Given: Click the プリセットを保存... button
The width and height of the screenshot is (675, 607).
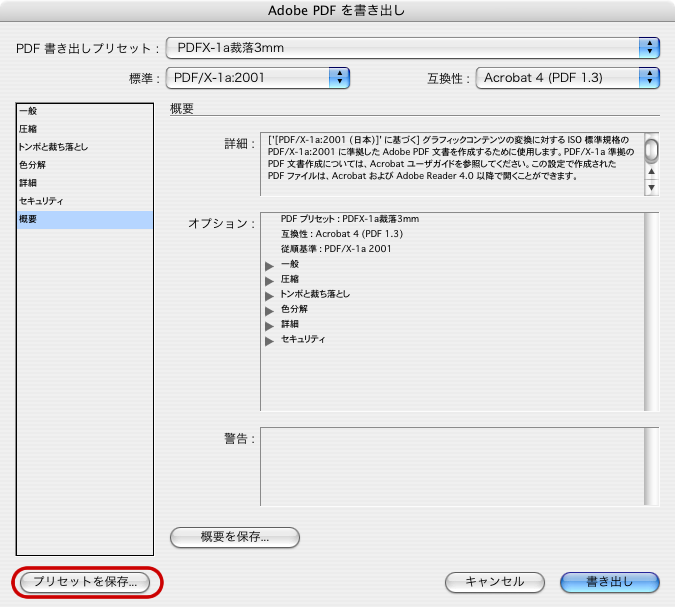Looking at the screenshot, I should point(85,582).
